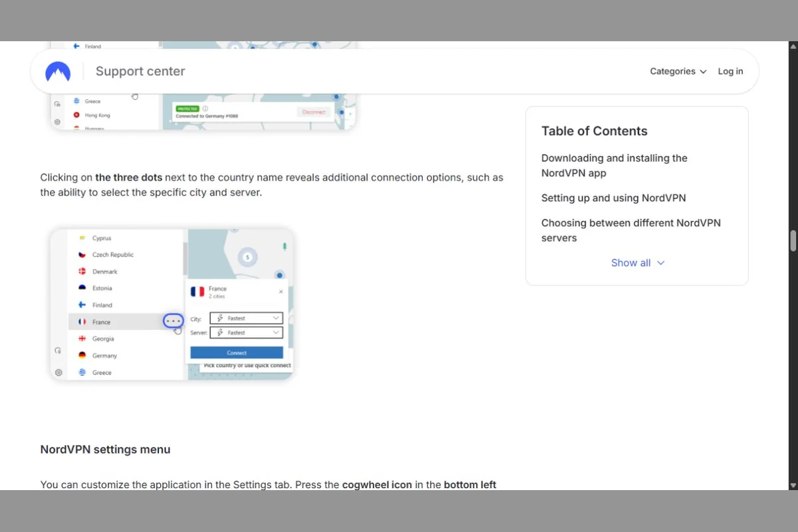The image size is (798, 532).
Task: Click the scrollbar up arrow
Action: (793, 47)
